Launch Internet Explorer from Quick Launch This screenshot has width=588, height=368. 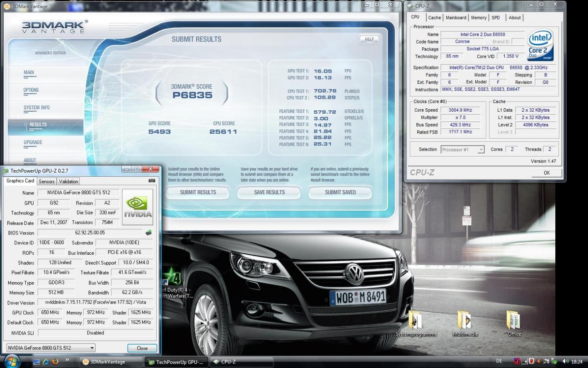tap(46, 362)
